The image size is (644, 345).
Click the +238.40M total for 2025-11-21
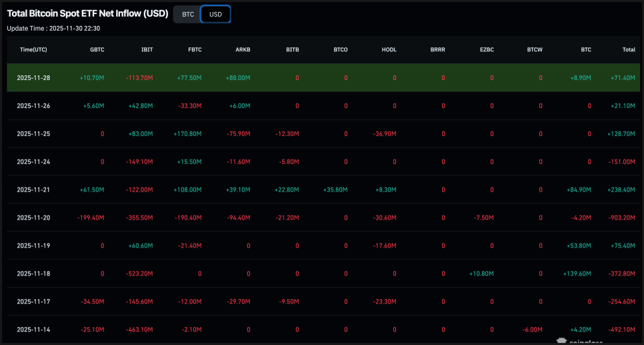[x=621, y=190]
